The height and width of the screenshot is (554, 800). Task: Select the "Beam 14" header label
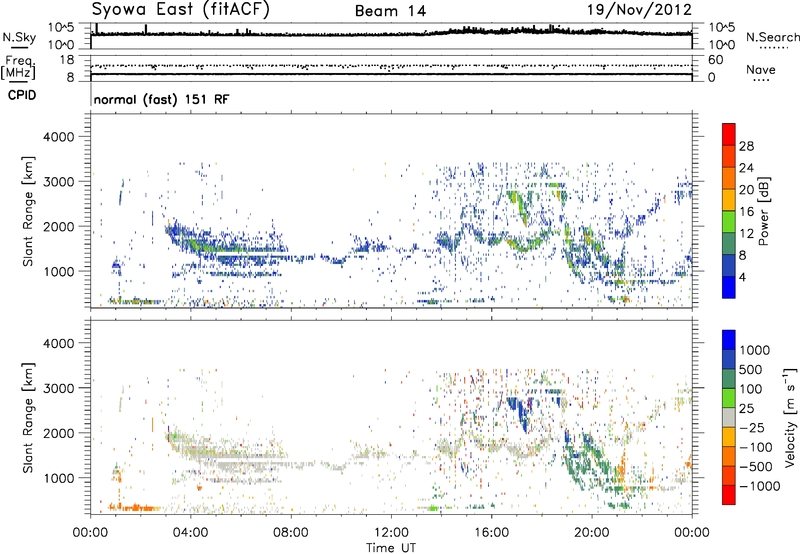(x=390, y=11)
